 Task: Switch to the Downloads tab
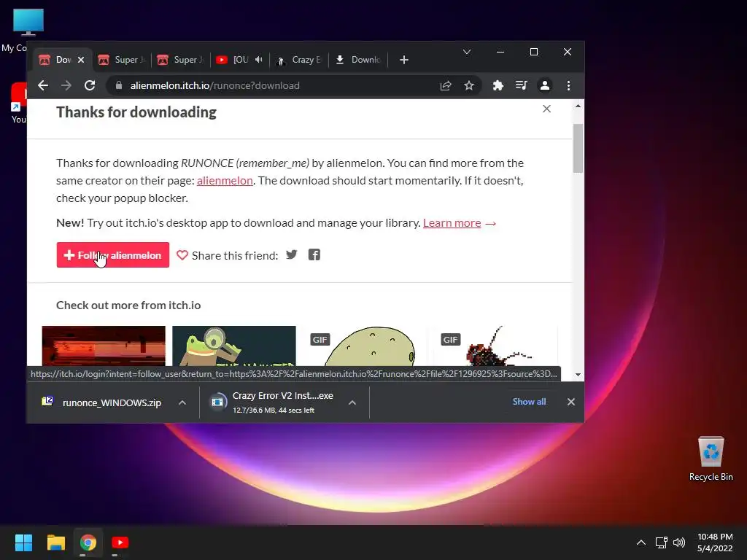pos(358,60)
